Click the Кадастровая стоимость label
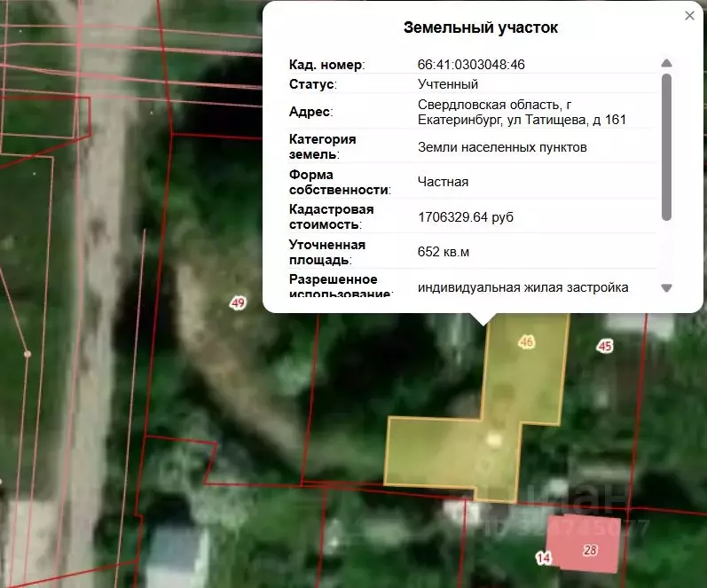This screenshot has width=707, height=588. click(x=332, y=217)
